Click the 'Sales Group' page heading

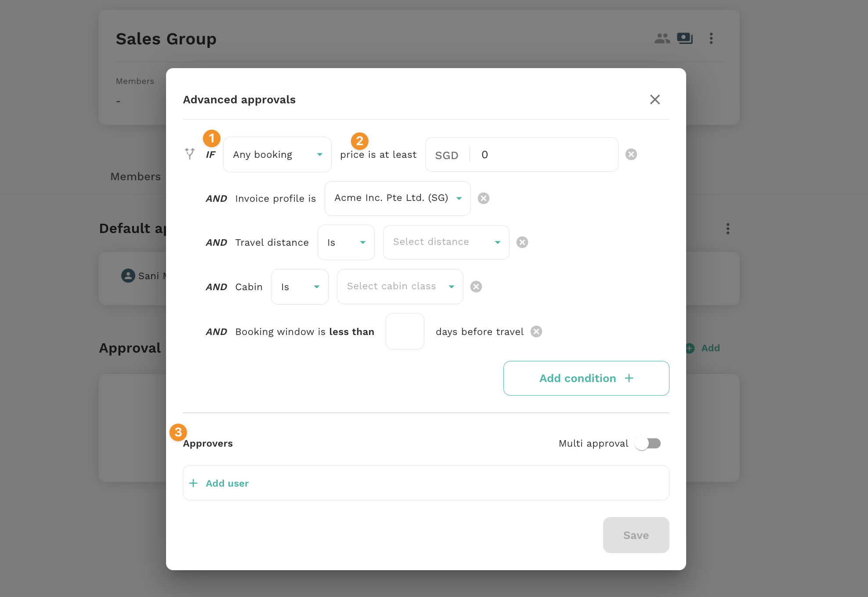click(166, 39)
